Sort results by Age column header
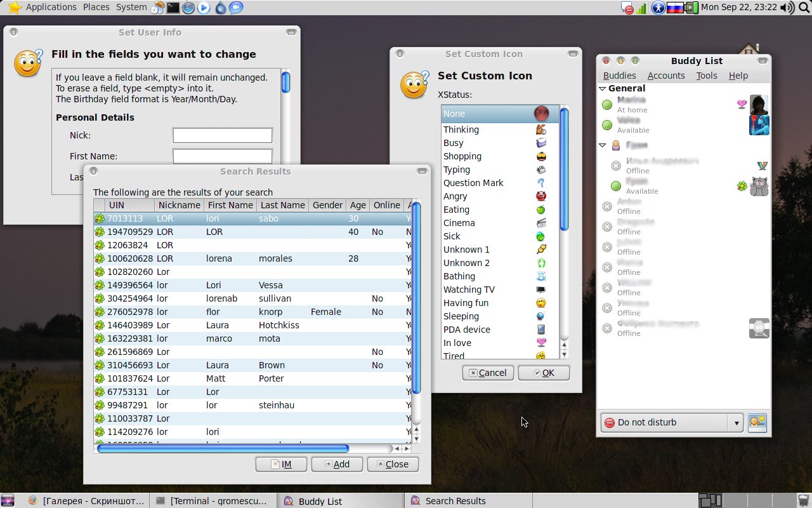 click(358, 205)
